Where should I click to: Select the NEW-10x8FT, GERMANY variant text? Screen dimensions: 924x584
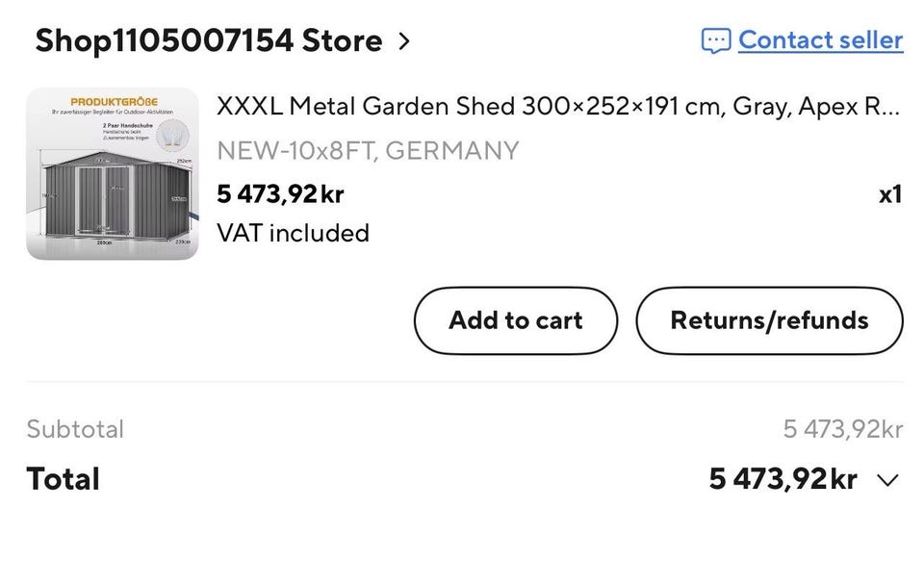coord(368,151)
